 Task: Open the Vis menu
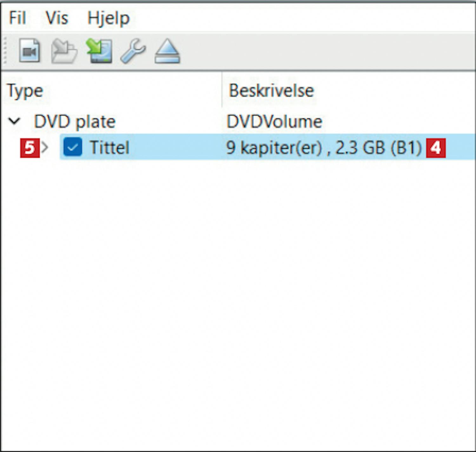click(x=57, y=18)
